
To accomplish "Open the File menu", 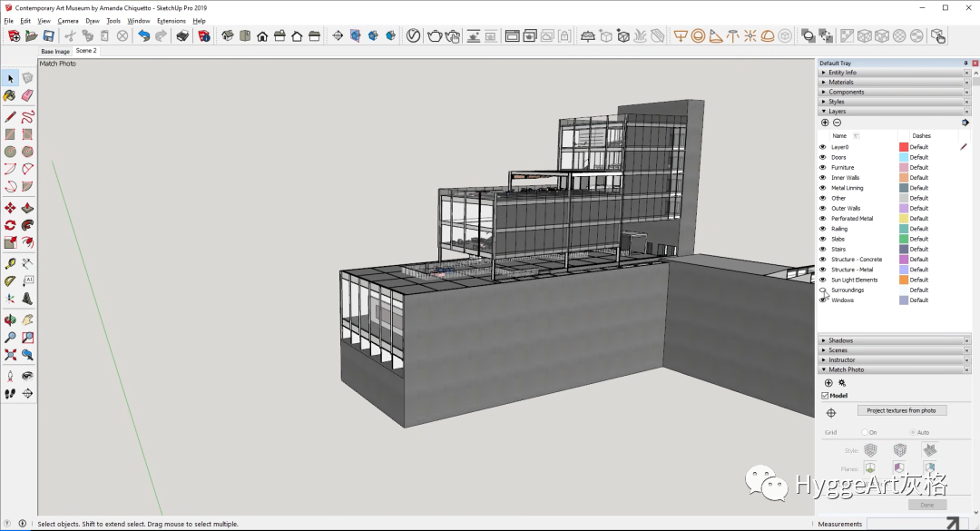I will [x=9, y=21].
